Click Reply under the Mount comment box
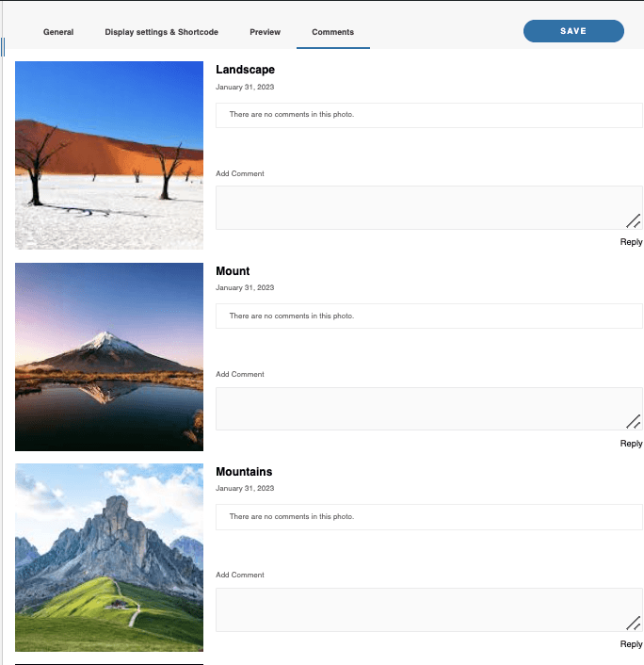The image size is (644, 665). [631, 444]
